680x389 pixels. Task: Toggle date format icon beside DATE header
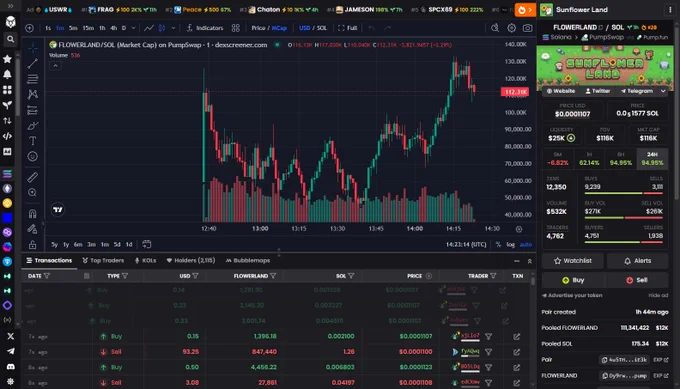click(87, 276)
